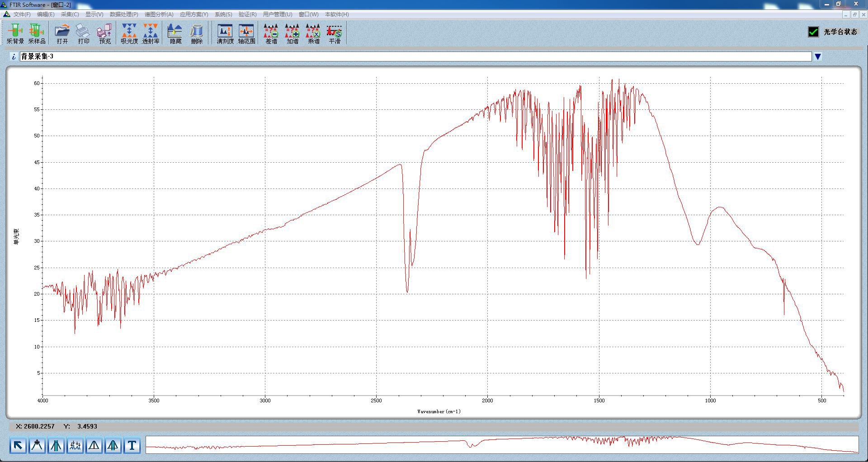Open the 应用方案(Y) menu
This screenshot has height=462, width=868.
point(194,14)
